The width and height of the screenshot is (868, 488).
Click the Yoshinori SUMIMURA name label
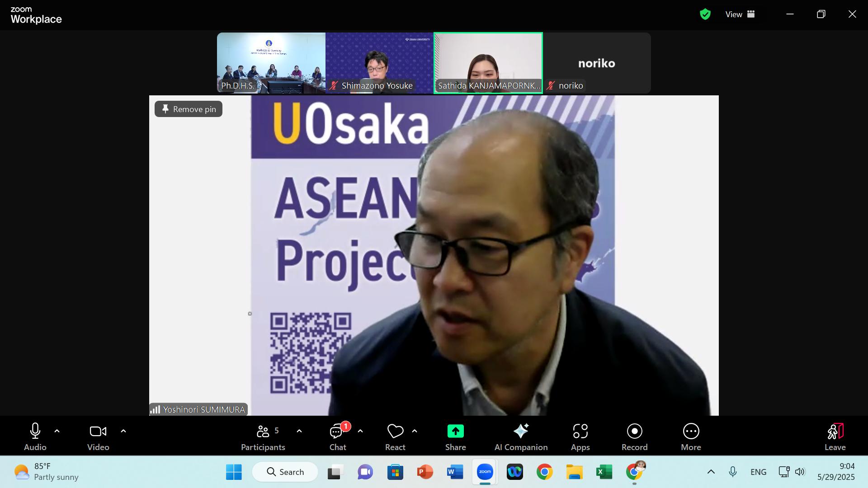coord(204,410)
